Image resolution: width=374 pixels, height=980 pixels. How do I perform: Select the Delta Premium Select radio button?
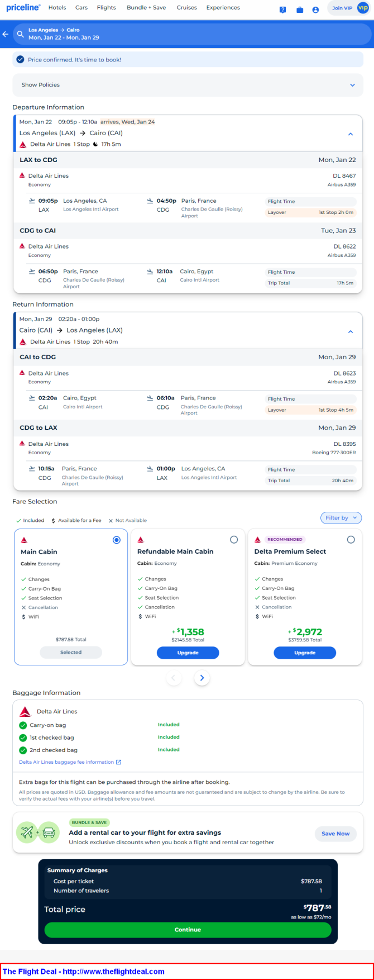point(351,540)
